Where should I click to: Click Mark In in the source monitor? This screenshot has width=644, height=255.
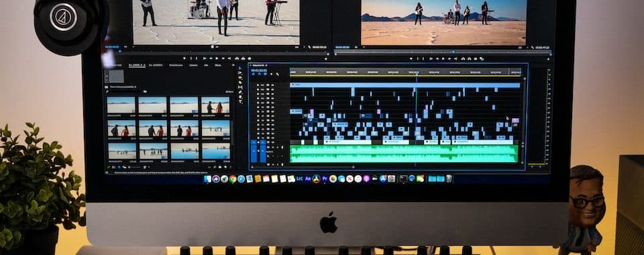click(191, 58)
